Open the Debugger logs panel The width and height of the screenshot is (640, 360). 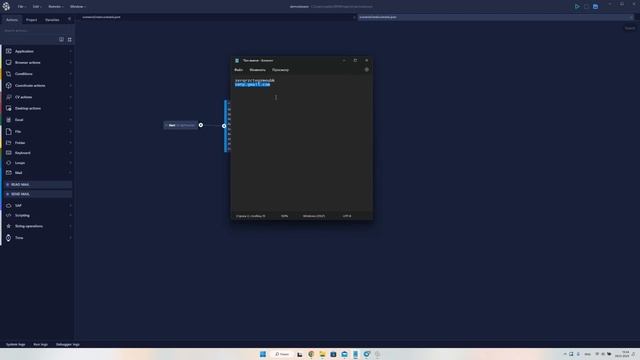point(68,344)
